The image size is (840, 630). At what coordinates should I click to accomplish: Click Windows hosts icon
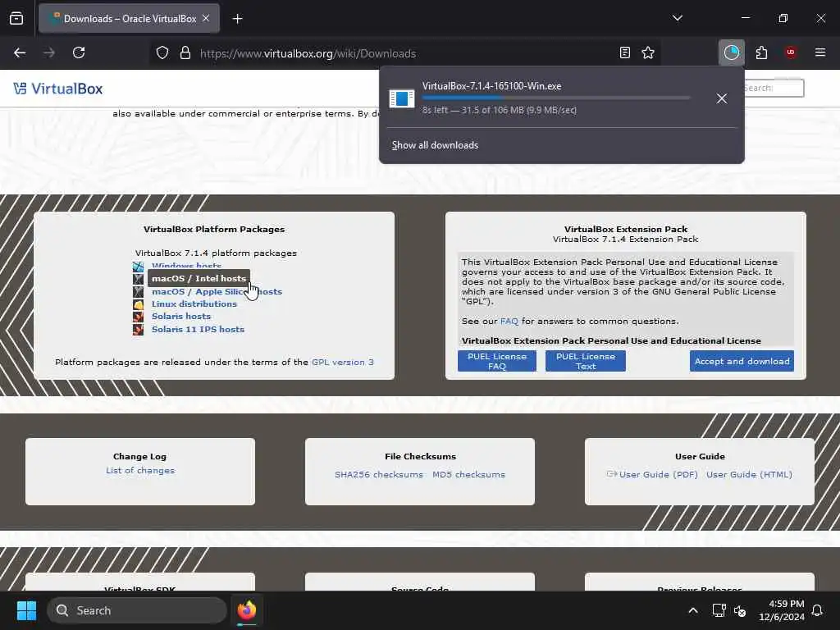pyautogui.click(x=138, y=266)
